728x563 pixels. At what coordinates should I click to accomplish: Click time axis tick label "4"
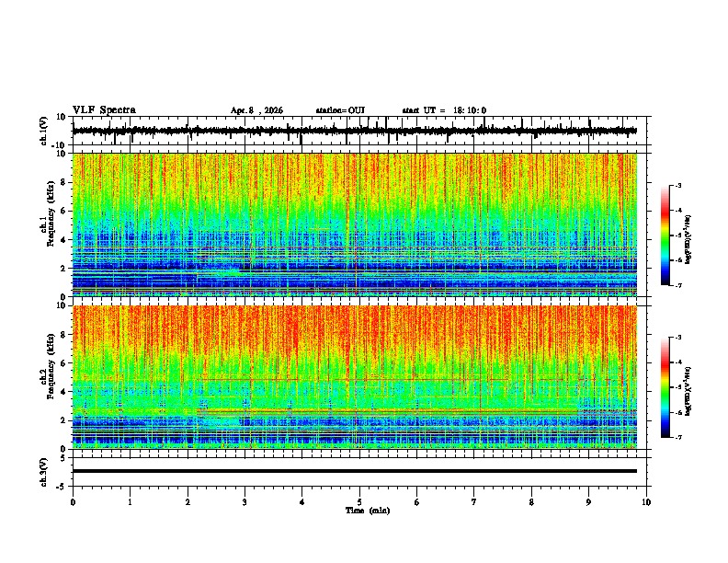[x=301, y=502]
